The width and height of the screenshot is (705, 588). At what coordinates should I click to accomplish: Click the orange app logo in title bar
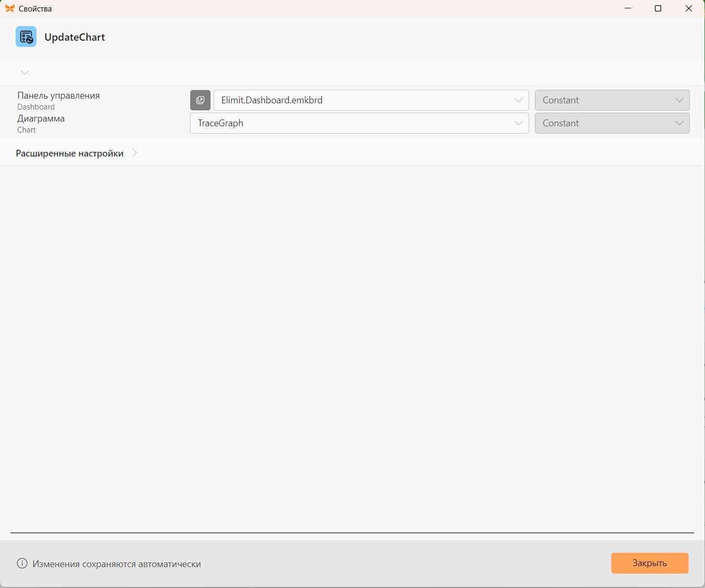(9, 8)
